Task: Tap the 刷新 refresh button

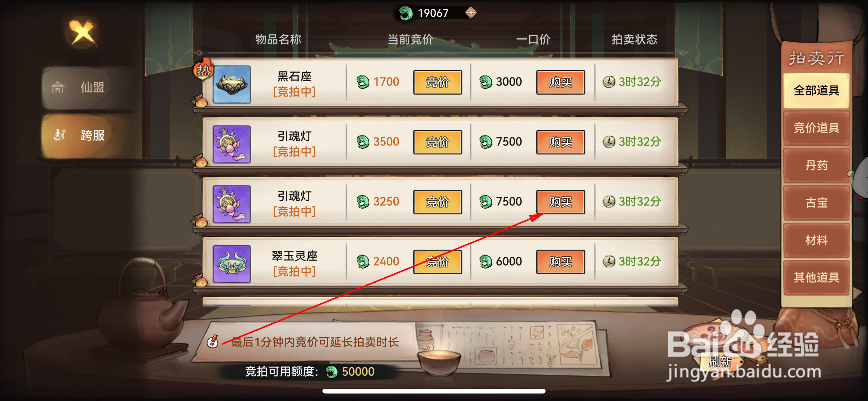Action: [721, 361]
